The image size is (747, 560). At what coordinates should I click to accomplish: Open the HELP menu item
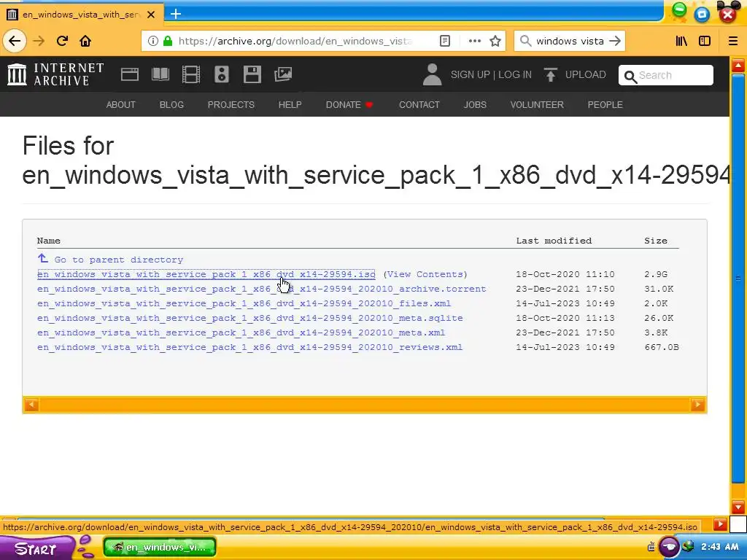coord(290,105)
